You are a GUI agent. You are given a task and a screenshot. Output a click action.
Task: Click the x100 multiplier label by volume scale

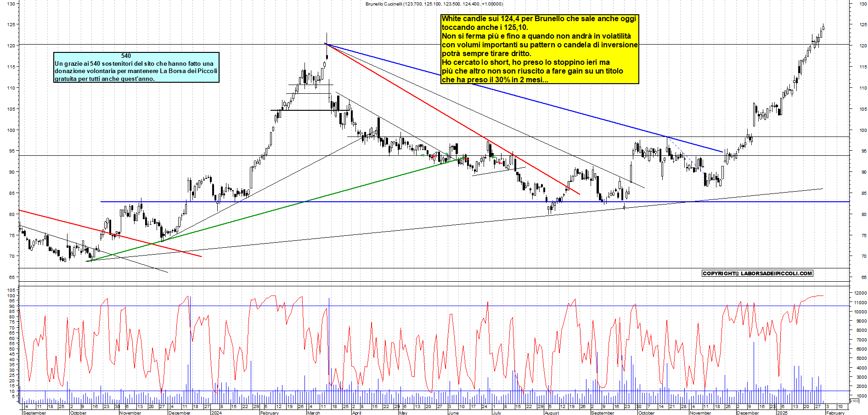pyautogui.click(x=854, y=401)
